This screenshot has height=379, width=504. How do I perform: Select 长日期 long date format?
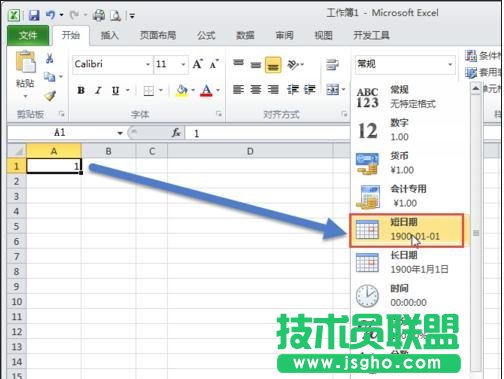pyautogui.click(x=410, y=263)
